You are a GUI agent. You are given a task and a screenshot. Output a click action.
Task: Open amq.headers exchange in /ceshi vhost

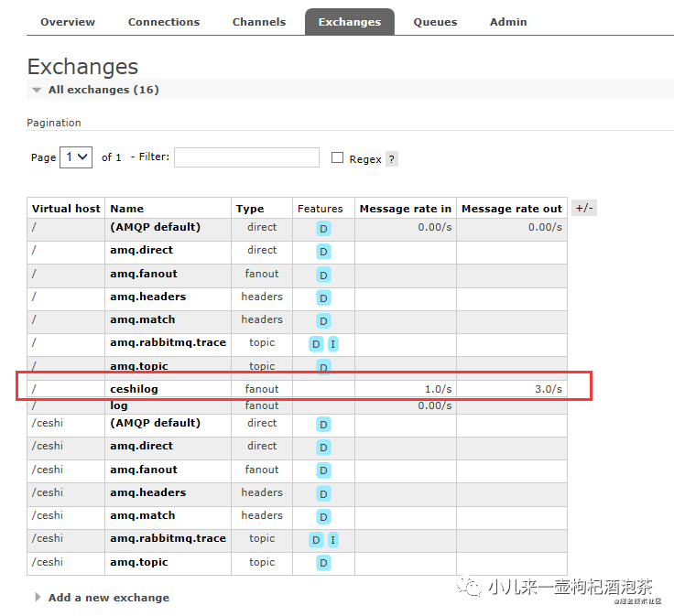[147, 492]
